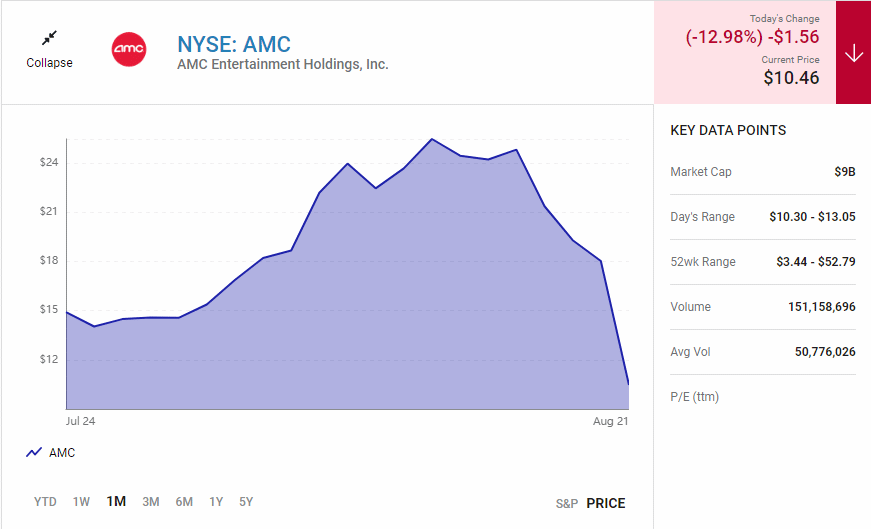Show the 1Y chart range
The width and height of the screenshot is (871, 529).
(x=216, y=502)
